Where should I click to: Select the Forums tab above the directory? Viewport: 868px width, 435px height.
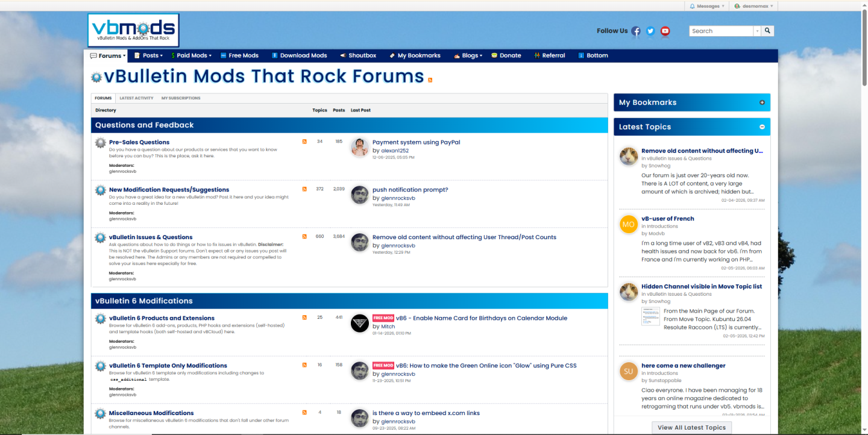[103, 98]
